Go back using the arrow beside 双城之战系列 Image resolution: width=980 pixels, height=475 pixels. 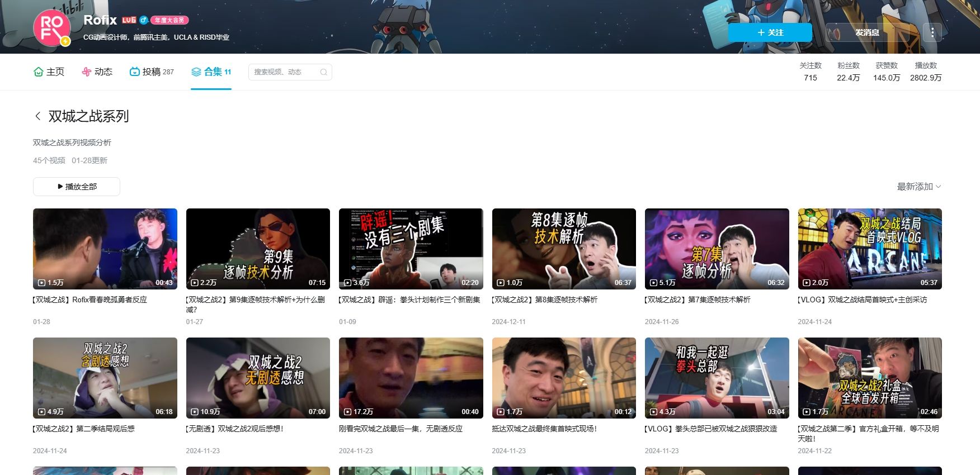click(37, 116)
